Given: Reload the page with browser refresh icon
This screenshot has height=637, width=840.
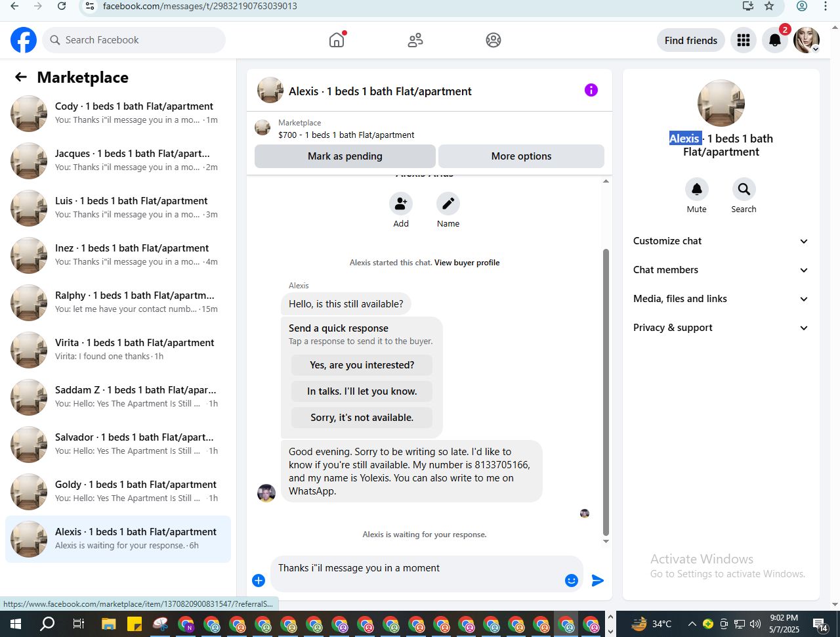Looking at the screenshot, I should click(x=62, y=6).
